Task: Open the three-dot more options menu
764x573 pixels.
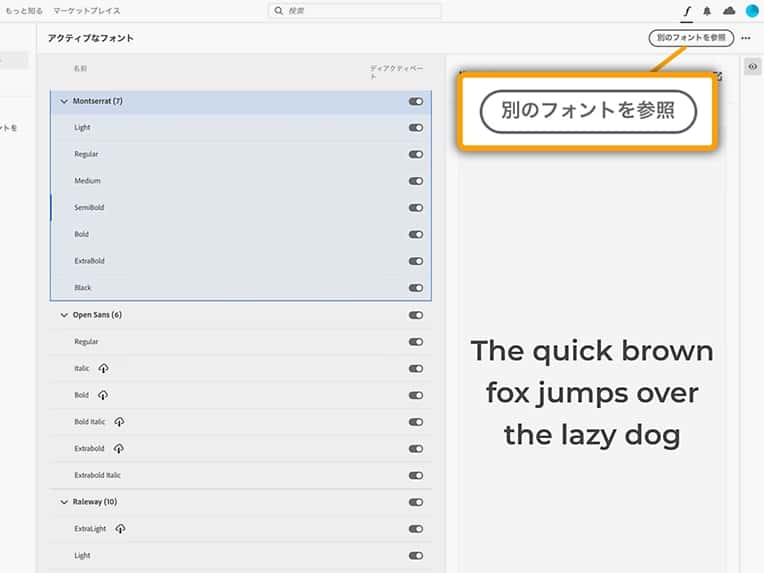Action: coord(745,38)
